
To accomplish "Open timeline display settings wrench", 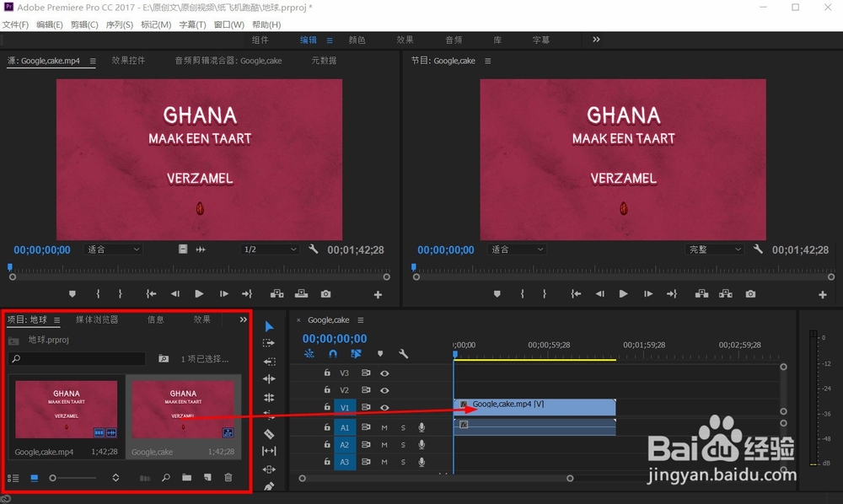I will pos(403,353).
